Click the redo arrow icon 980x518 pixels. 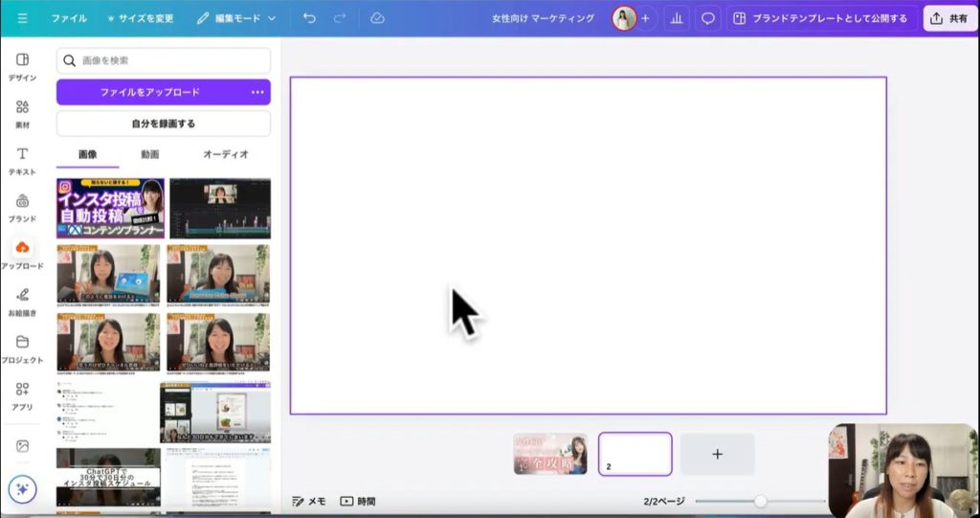(x=340, y=18)
